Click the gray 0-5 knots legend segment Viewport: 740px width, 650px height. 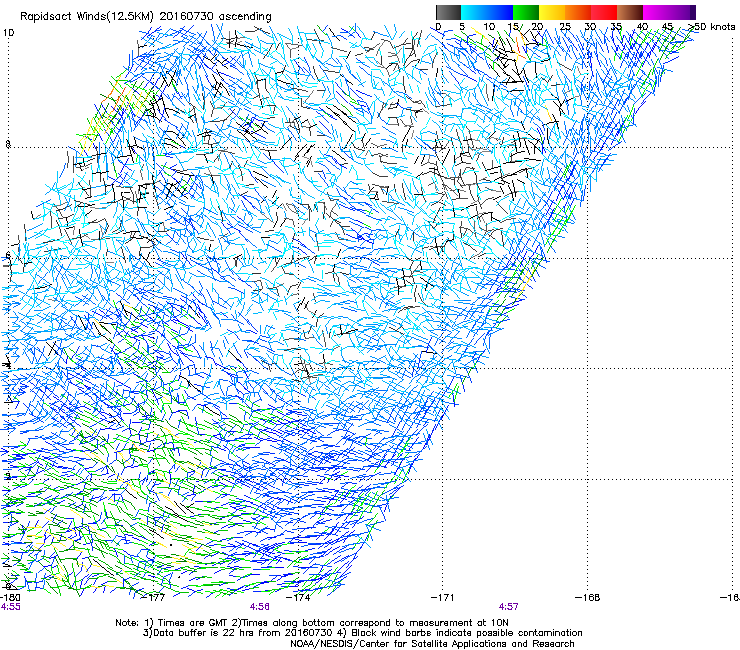pyautogui.click(x=448, y=12)
